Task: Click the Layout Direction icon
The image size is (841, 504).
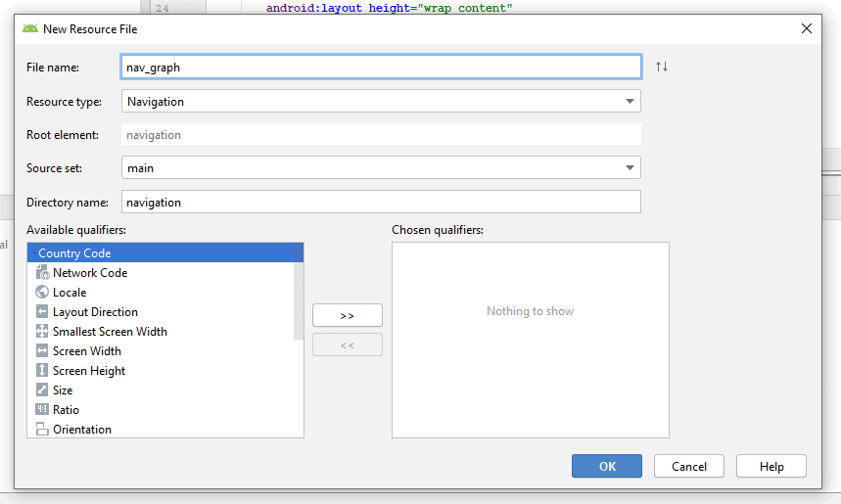Action: coord(42,312)
